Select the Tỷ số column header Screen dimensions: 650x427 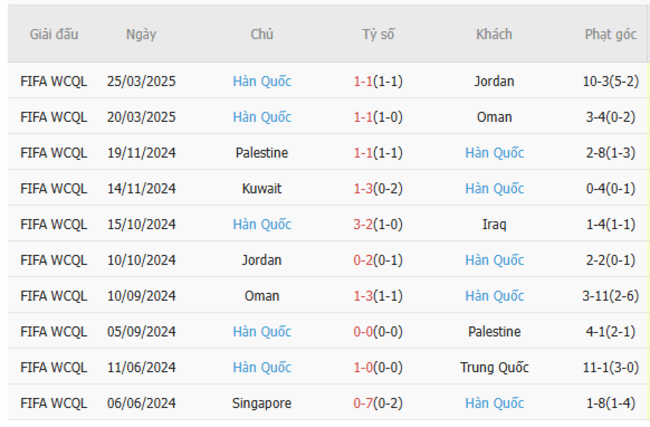pos(378,34)
